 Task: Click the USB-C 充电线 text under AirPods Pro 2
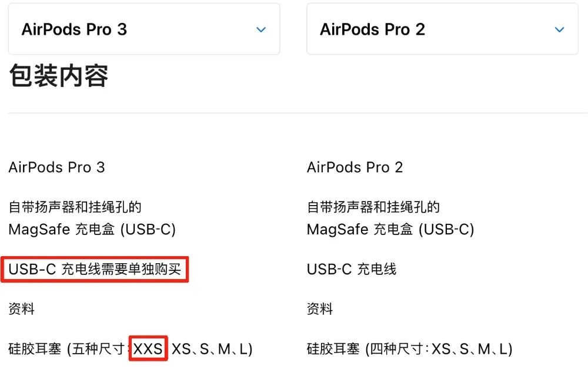point(351,269)
